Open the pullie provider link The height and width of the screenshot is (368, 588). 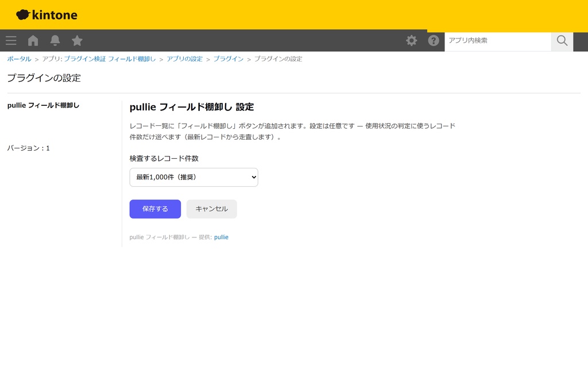click(221, 237)
